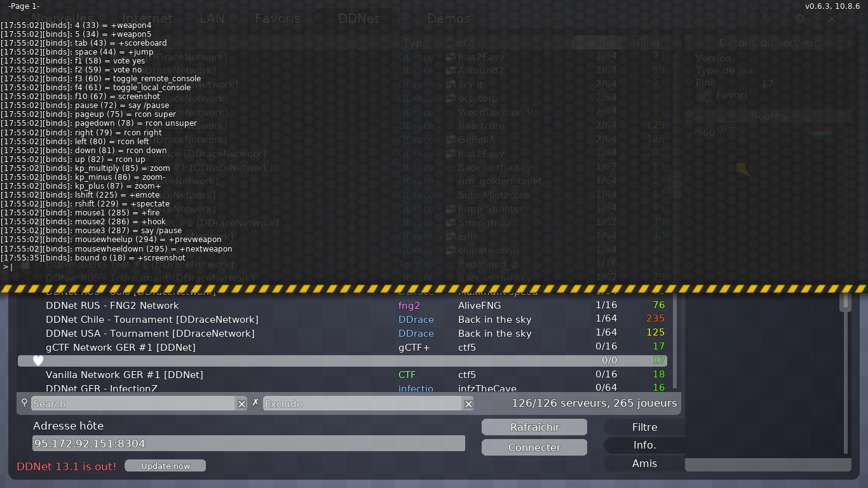Viewport: 868px width, 488px height.
Task: Click Update now for DDNet 13.1
Action: [165, 465]
